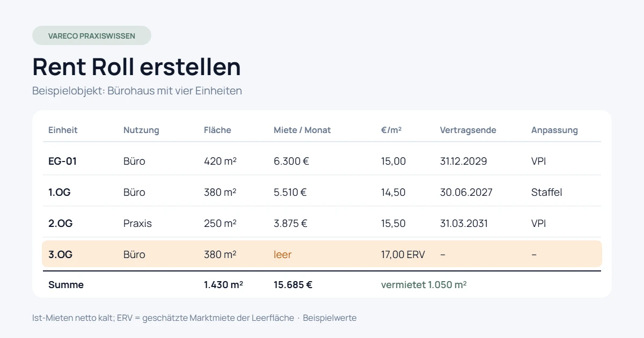Screen dimensions: 644x338
Task: Click subtitle "Beispielobjekt: Bürohaus mit vier Einheiten"
Action: coord(137,91)
